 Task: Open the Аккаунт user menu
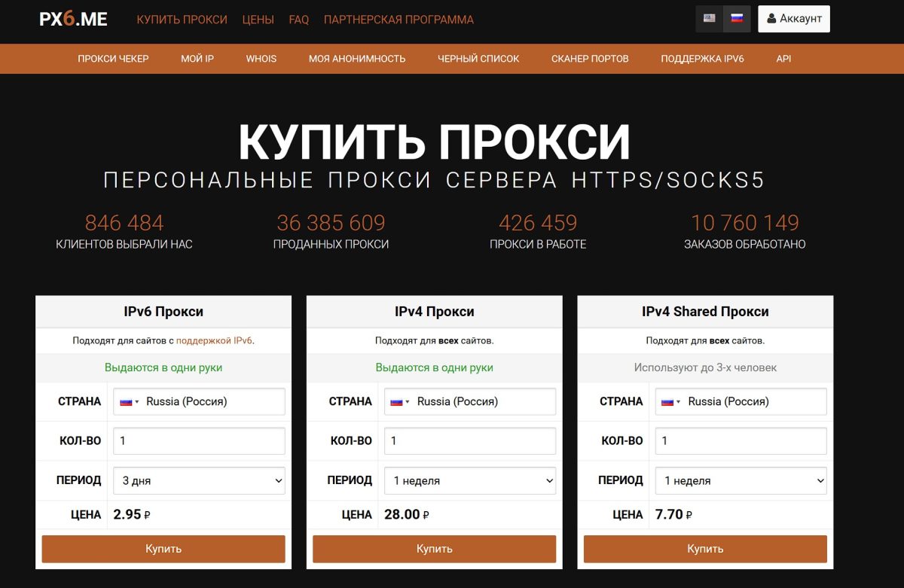pos(793,19)
